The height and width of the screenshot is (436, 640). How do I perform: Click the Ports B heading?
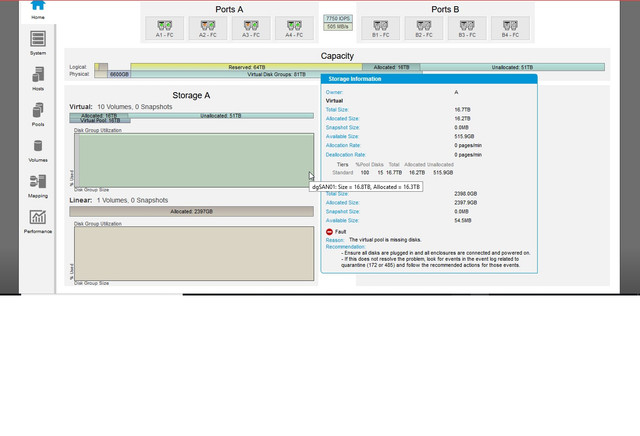click(x=445, y=9)
